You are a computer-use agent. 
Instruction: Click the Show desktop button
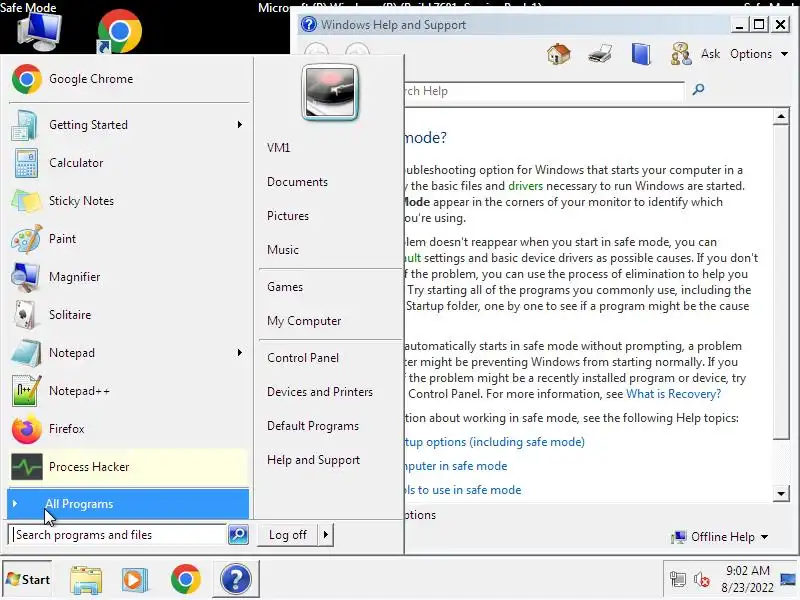tap(788, 580)
